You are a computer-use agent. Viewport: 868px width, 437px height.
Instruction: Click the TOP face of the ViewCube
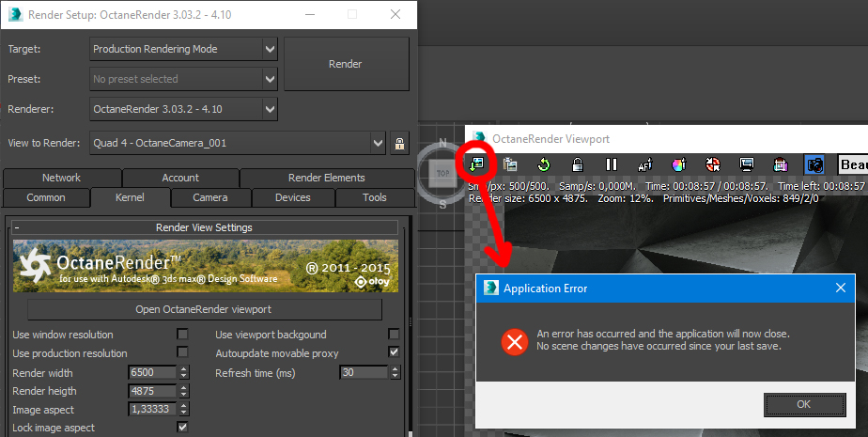(442, 173)
